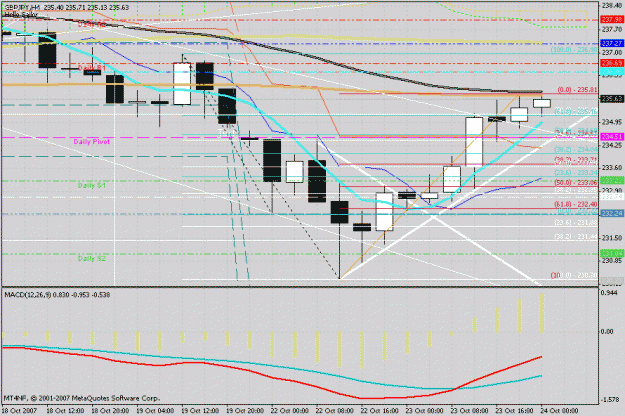The height and width of the screenshot is (416, 625).
Task: Click the 238.40 price axis value
Action: pos(612,6)
